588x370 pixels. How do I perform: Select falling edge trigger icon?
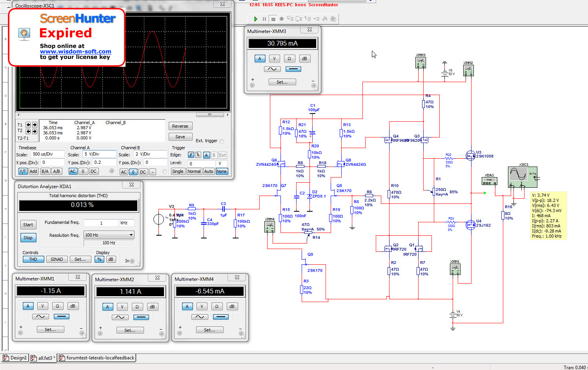click(x=198, y=155)
